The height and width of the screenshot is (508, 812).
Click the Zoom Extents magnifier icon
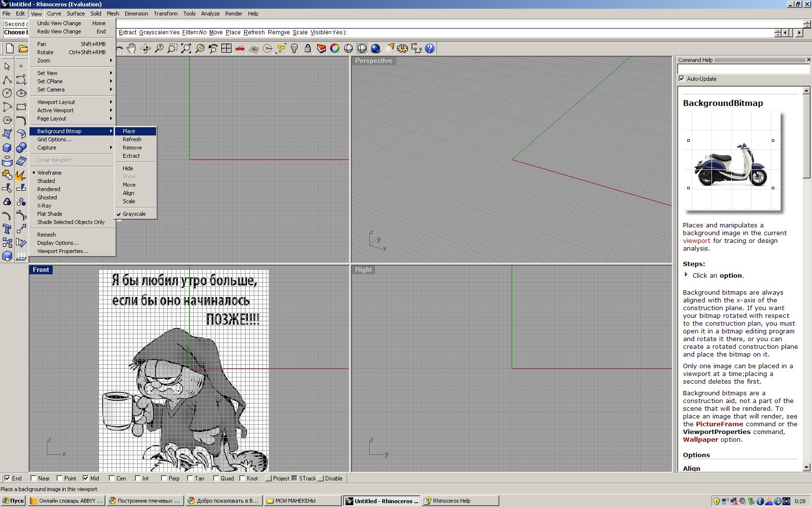click(x=186, y=48)
